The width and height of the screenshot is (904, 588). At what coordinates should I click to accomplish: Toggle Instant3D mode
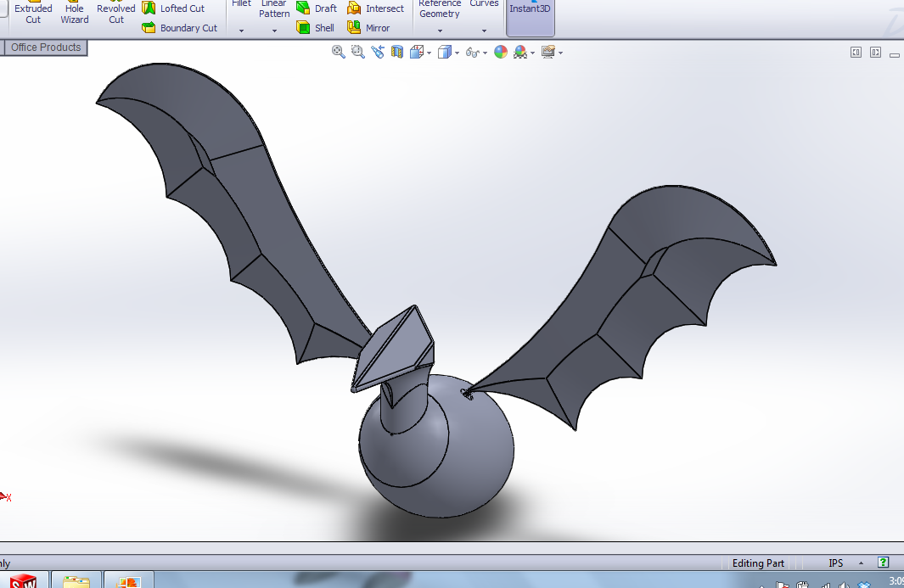pos(530,16)
